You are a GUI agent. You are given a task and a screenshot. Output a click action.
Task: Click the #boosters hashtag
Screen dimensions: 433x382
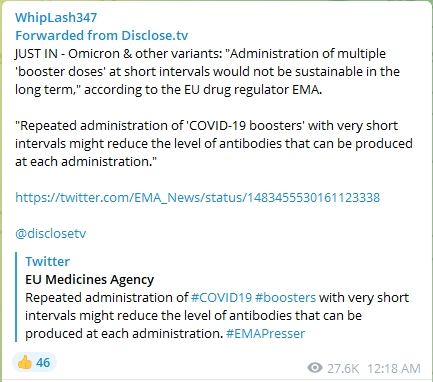[285, 297]
